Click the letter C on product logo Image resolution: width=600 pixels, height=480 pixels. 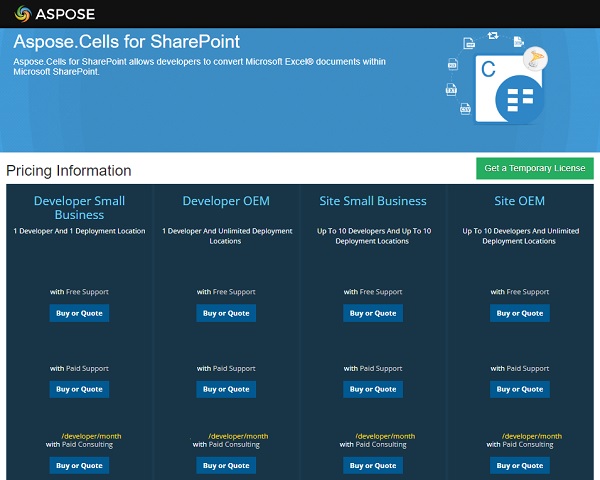click(x=488, y=69)
